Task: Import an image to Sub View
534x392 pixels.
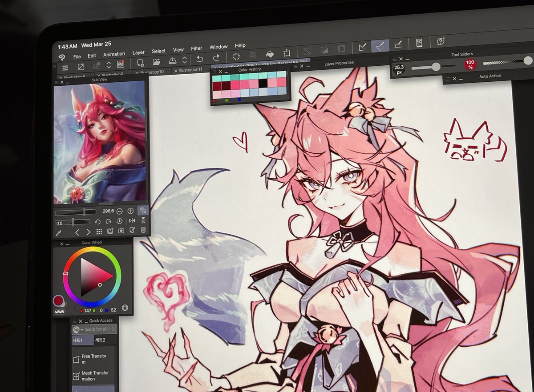Action: click(x=110, y=231)
